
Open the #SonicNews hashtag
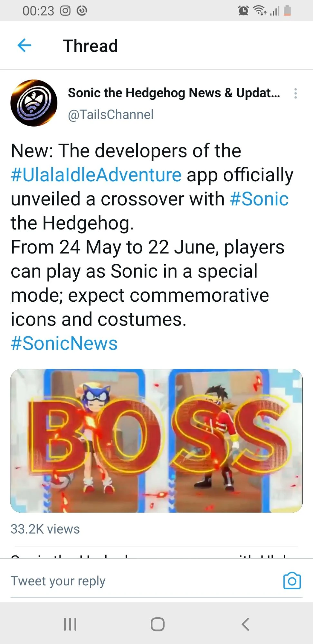click(x=63, y=343)
